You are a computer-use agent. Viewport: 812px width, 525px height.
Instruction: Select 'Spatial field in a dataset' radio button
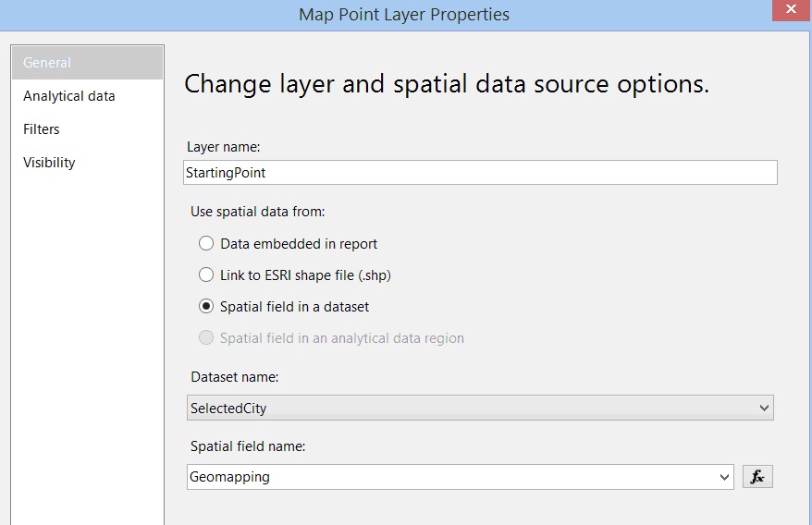pos(206,306)
